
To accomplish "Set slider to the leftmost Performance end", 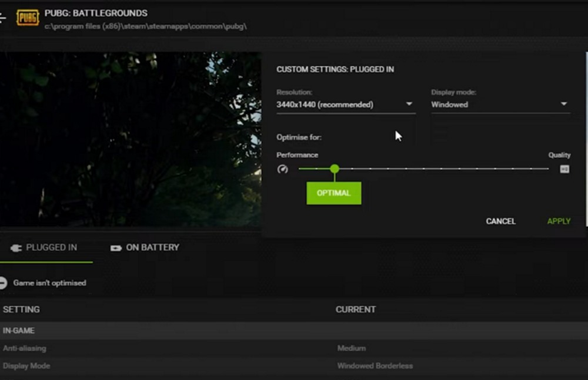I will 300,169.
